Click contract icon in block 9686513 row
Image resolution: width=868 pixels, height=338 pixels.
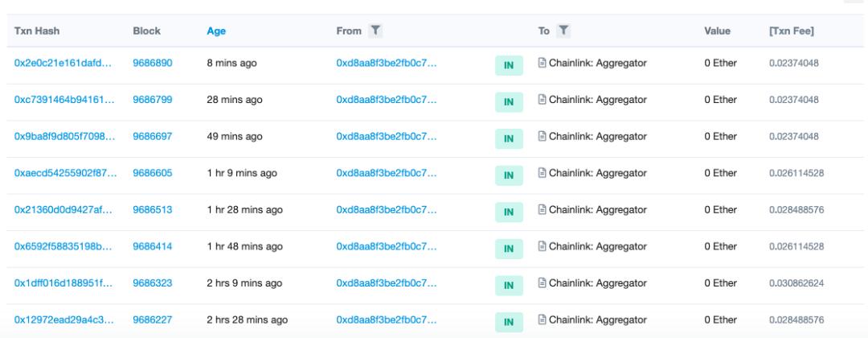click(x=542, y=209)
